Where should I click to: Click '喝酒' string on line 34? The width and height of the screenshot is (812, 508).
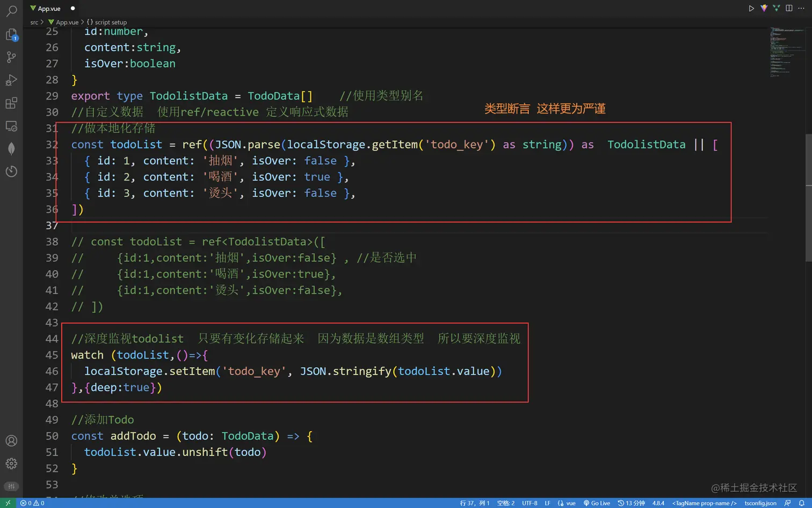[x=220, y=177]
